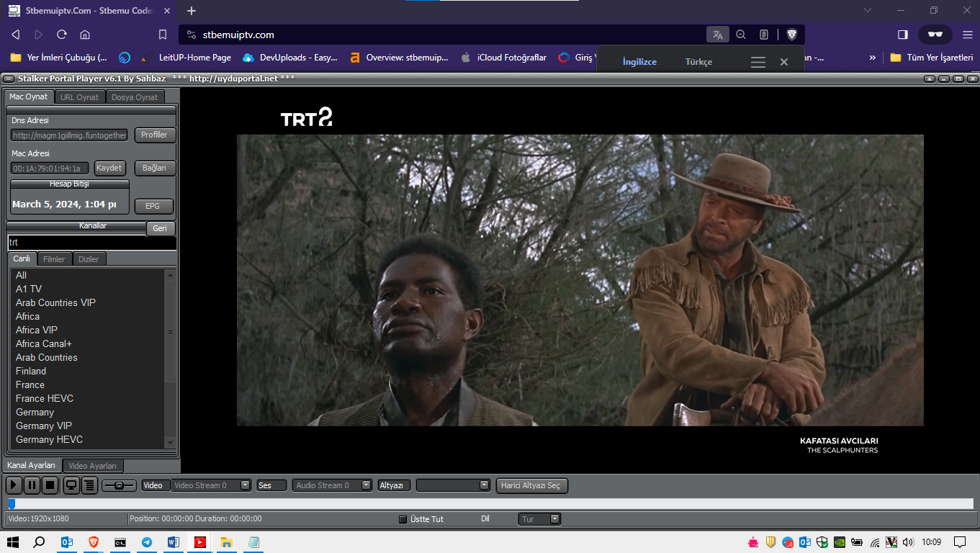980x553 pixels.
Task: Enable the Üstte Tut checkbox
Action: point(403,519)
